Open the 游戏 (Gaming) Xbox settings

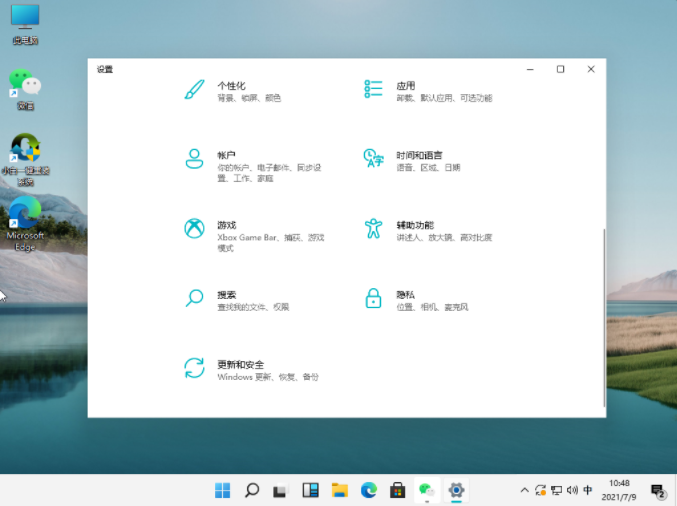[226, 230]
